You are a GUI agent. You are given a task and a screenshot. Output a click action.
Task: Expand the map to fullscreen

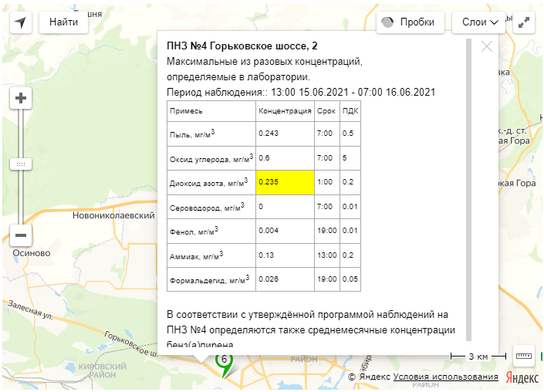pos(525,22)
